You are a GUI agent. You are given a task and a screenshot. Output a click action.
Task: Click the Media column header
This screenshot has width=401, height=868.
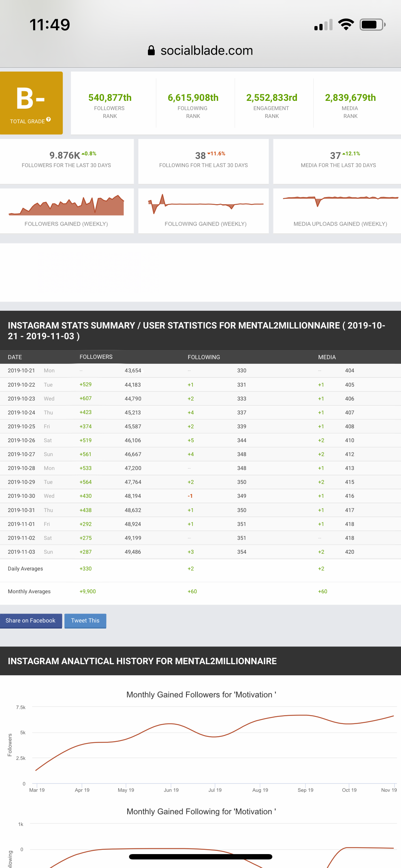327,357
